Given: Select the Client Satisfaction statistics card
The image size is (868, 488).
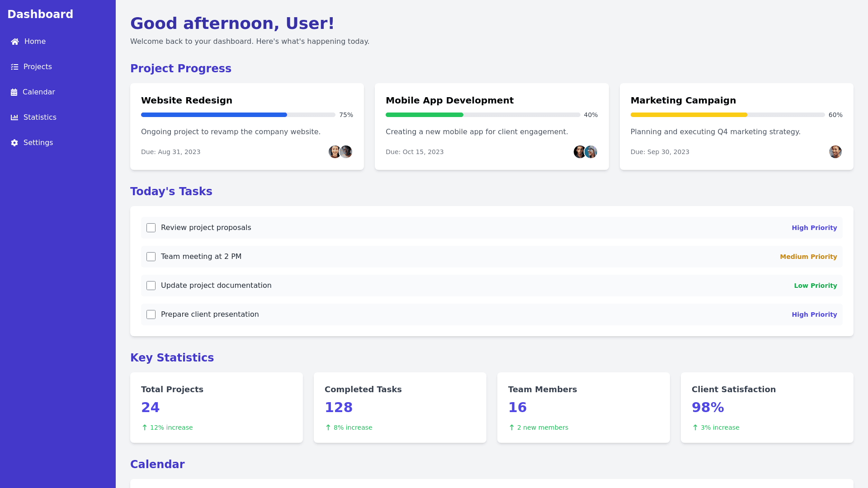Looking at the screenshot, I should click(x=767, y=407).
